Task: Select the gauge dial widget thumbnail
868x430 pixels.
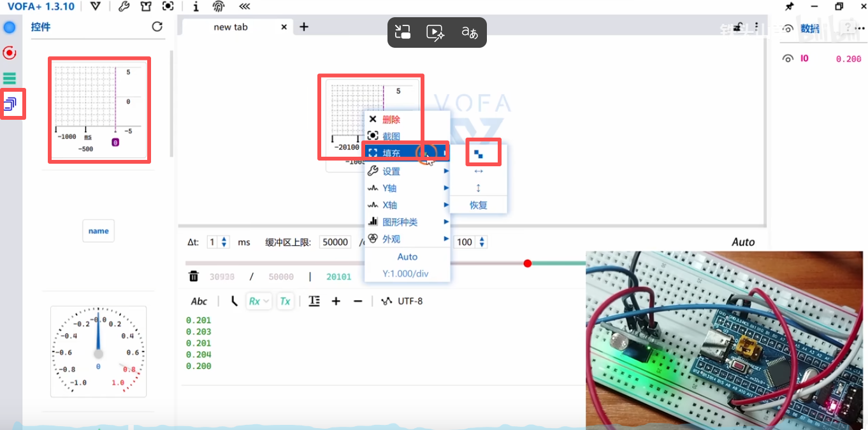Action: click(98, 352)
